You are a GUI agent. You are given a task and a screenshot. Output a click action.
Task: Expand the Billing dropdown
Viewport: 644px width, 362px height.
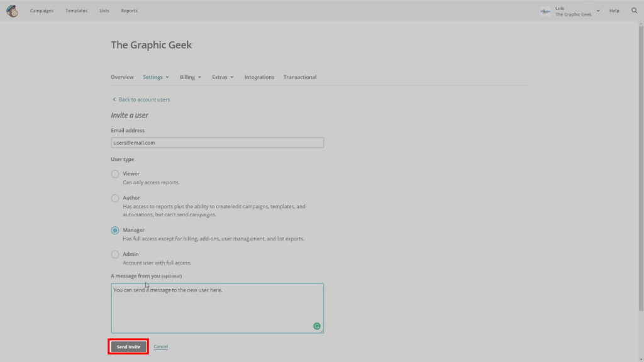[190, 77]
